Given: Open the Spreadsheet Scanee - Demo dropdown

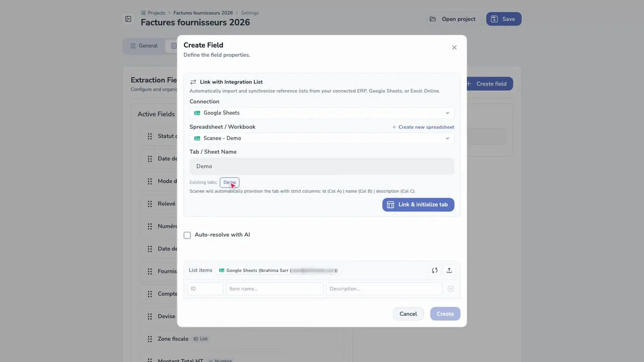Looking at the screenshot, I should click(x=322, y=138).
